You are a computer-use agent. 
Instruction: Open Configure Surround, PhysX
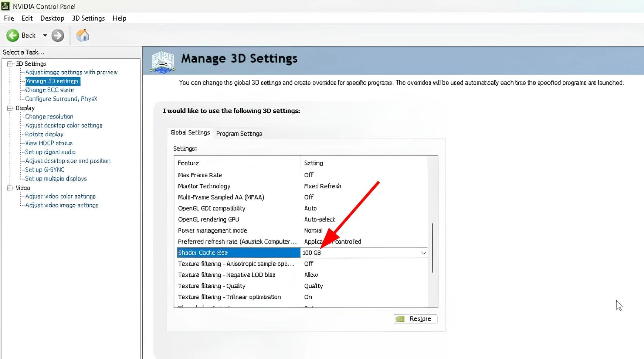(x=61, y=99)
